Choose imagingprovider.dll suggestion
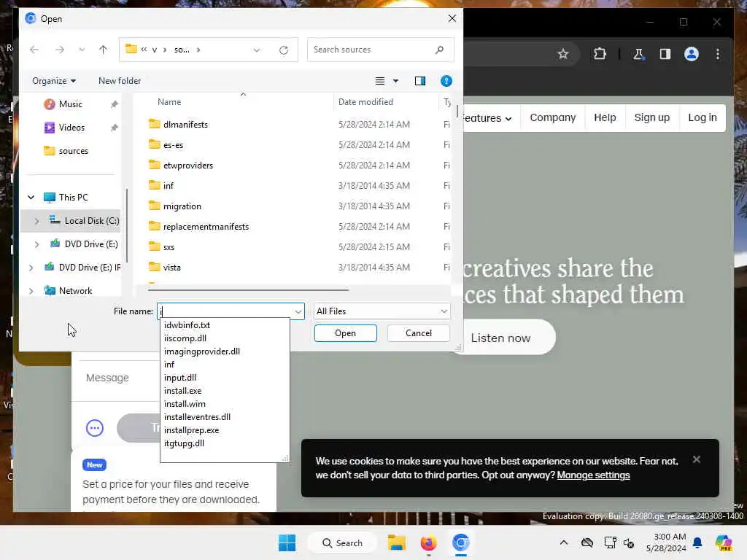The height and width of the screenshot is (560, 747). (x=202, y=351)
